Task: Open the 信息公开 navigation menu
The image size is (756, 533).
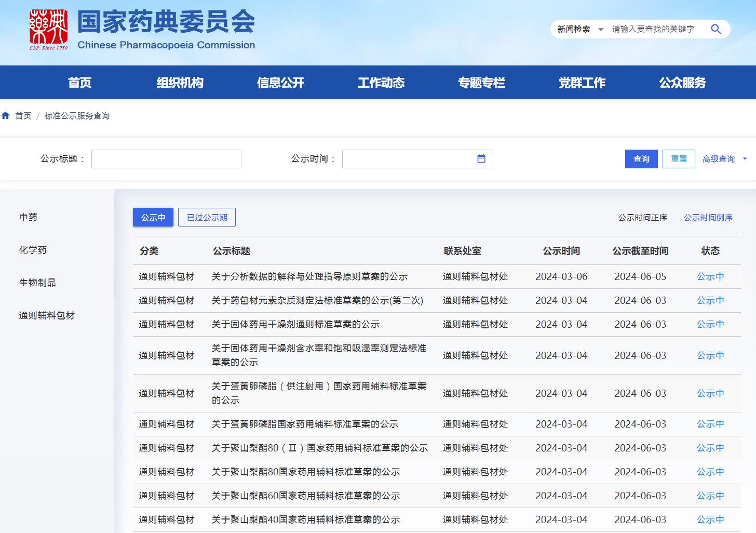Action: 280,83
